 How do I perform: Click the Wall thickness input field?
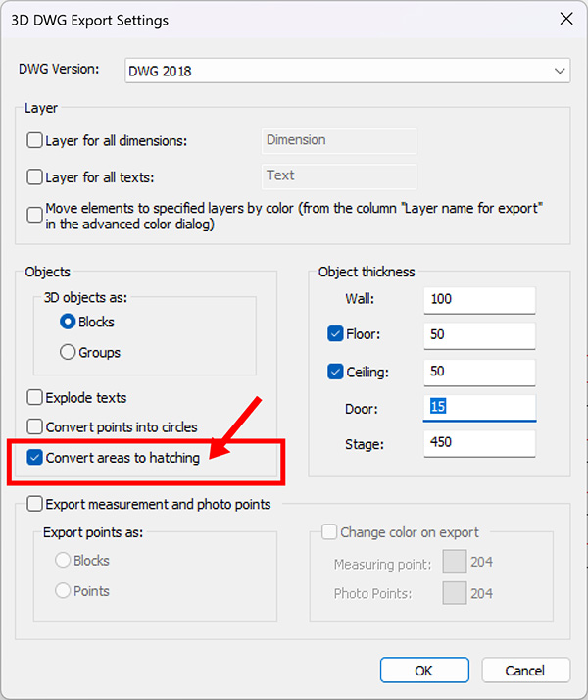pos(479,299)
